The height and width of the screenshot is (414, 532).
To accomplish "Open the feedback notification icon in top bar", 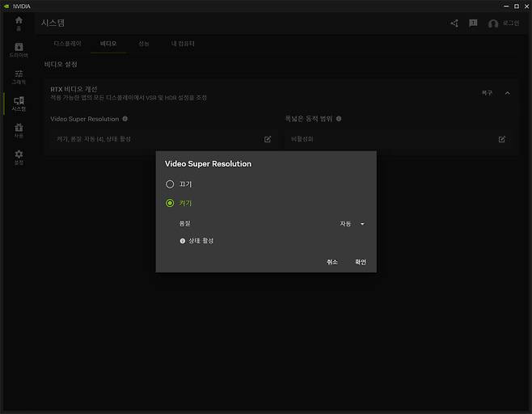I will coord(473,23).
